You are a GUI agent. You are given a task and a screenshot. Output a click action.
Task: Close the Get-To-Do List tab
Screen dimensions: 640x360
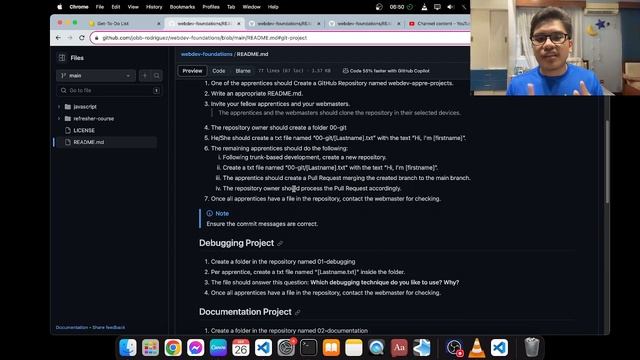[159, 24]
